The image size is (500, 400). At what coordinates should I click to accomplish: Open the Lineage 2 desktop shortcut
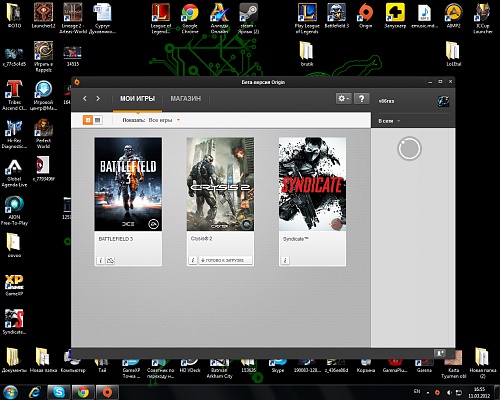(73, 19)
